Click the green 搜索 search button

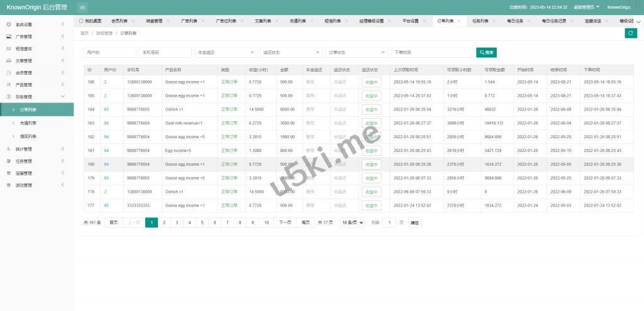point(486,52)
